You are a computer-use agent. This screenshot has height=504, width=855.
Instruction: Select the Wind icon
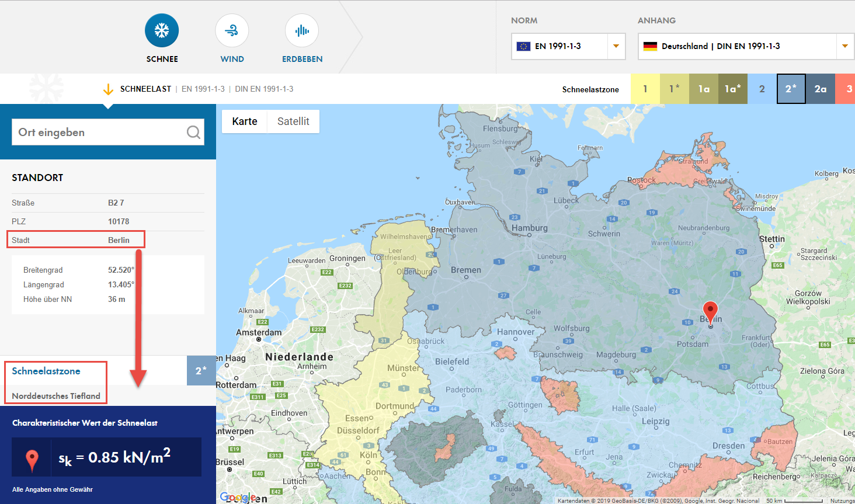232,30
